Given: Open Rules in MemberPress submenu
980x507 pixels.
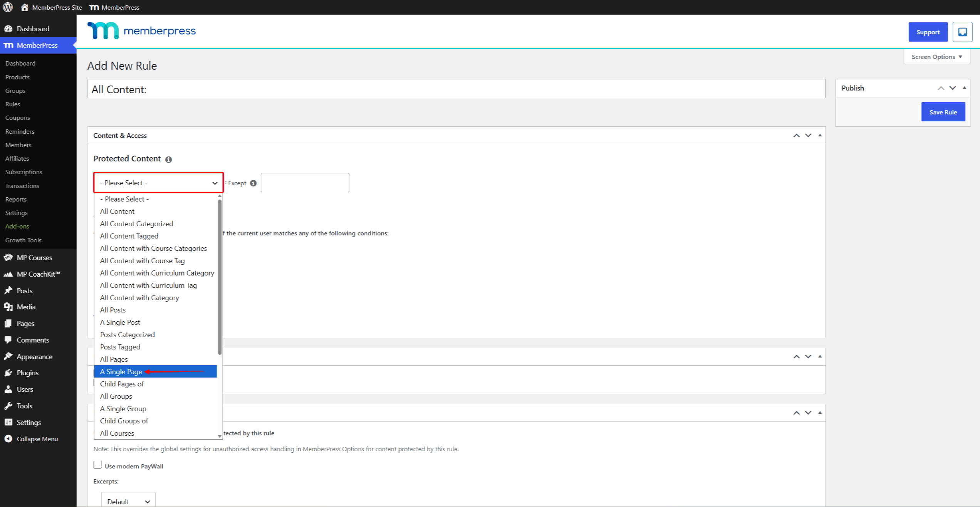Looking at the screenshot, I should (x=13, y=104).
